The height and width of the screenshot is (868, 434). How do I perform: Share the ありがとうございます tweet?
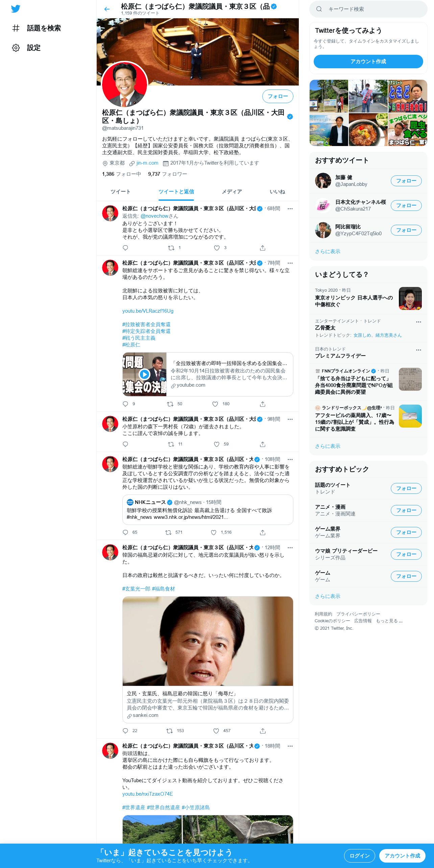pyautogui.click(x=263, y=248)
